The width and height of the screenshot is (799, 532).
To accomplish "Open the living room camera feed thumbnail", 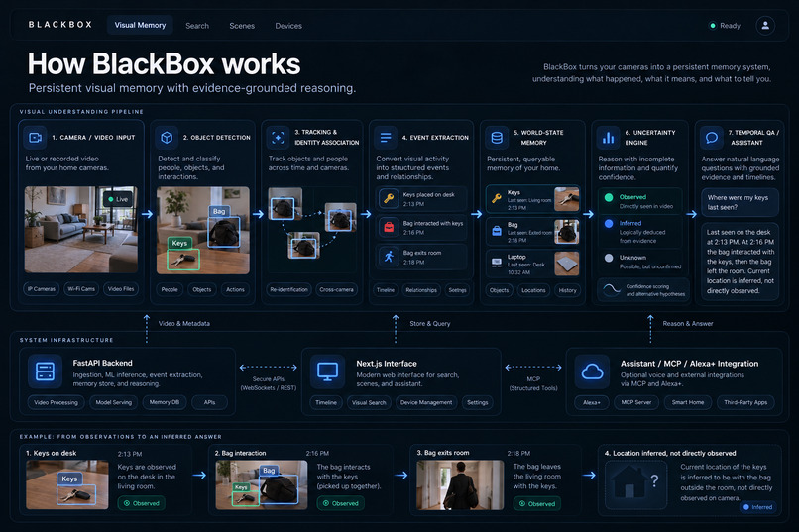I will coord(81,229).
